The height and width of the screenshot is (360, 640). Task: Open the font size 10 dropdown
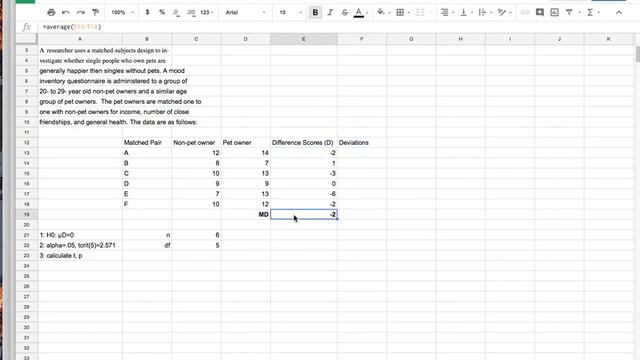pyautogui.click(x=291, y=13)
